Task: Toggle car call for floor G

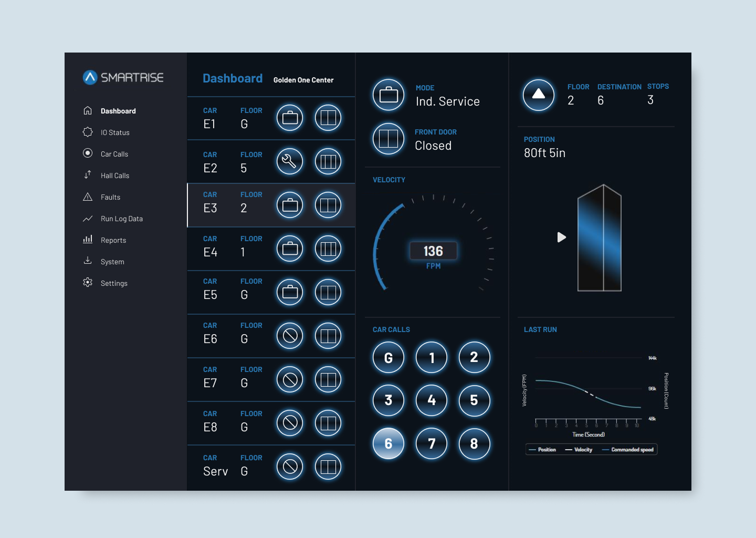Action: 388,358
